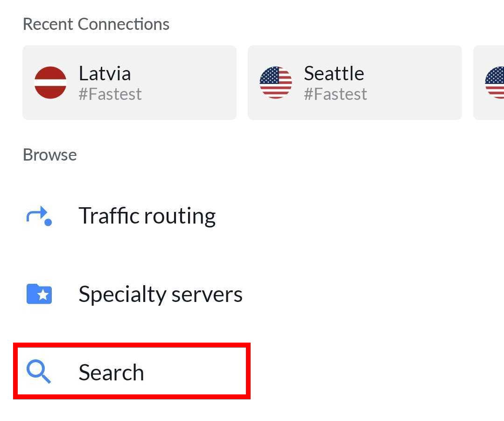
Task: Select the #Fastest label under Latvia
Action: point(110,94)
